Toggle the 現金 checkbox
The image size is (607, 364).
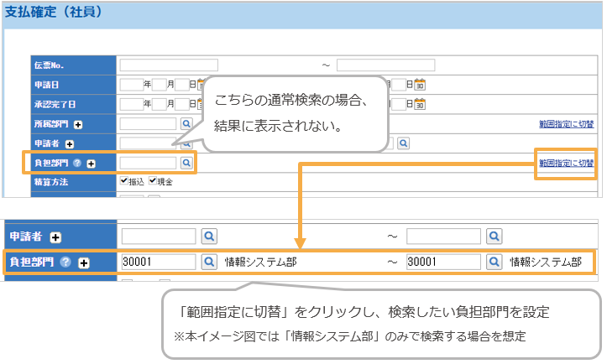coord(153,180)
